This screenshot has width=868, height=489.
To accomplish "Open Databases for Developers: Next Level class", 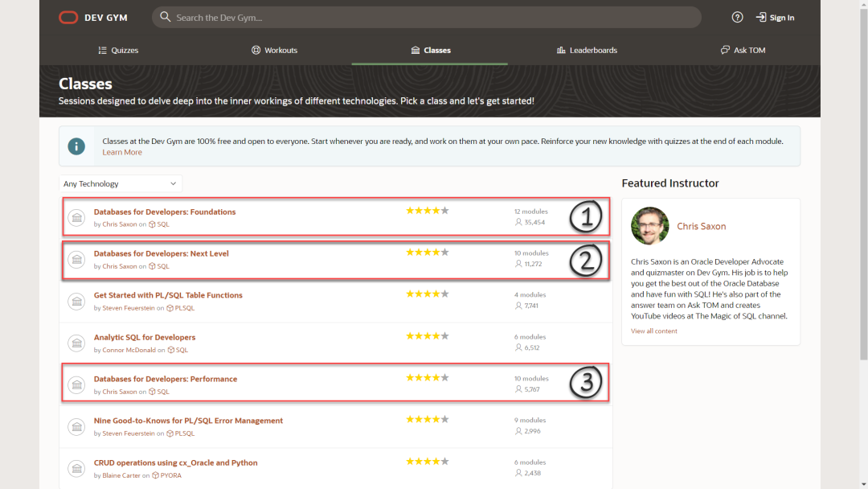I will 162,253.
